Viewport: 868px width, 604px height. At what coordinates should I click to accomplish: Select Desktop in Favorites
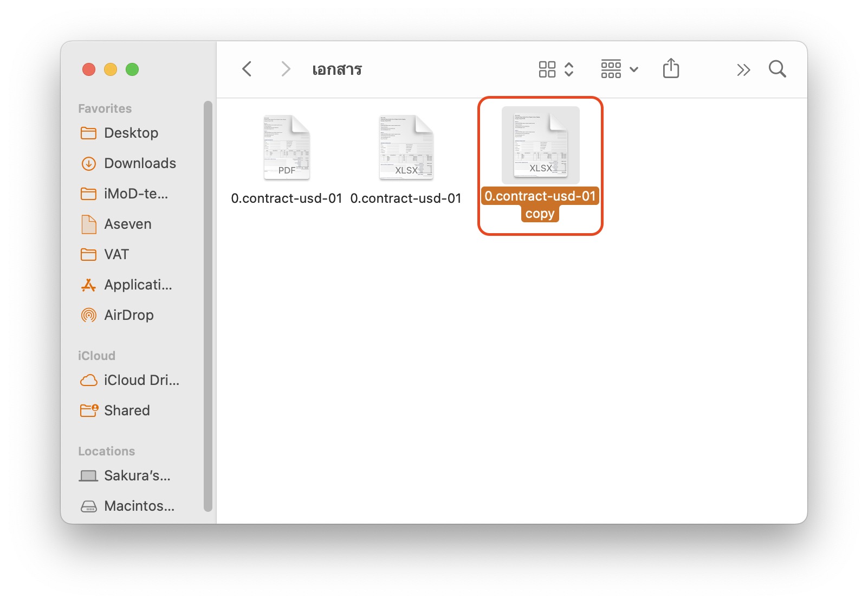pyautogui.click(x=131, y=133)
